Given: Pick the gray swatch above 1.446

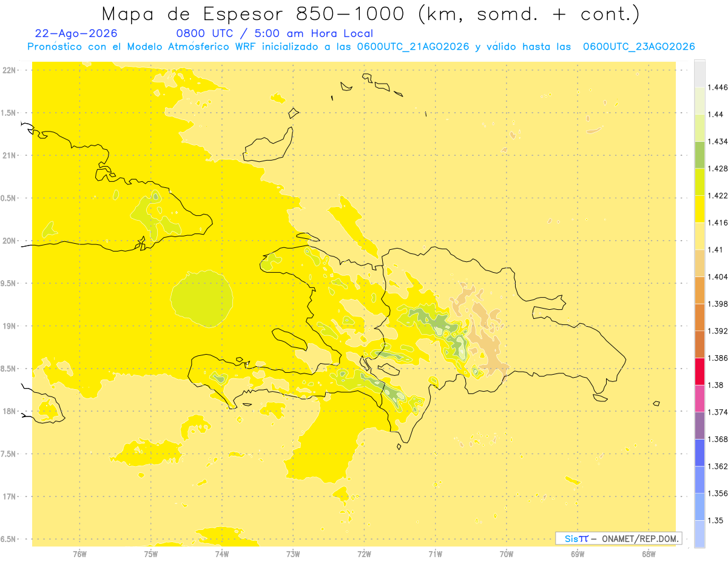Looking at the screenshot, I should click(x=699, y=74).
